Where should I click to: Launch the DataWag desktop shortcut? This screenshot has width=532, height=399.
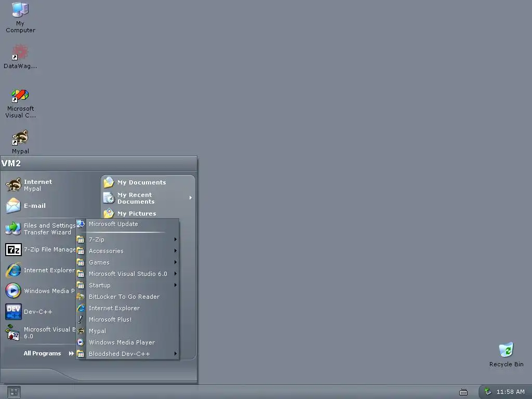click(20, 56)
